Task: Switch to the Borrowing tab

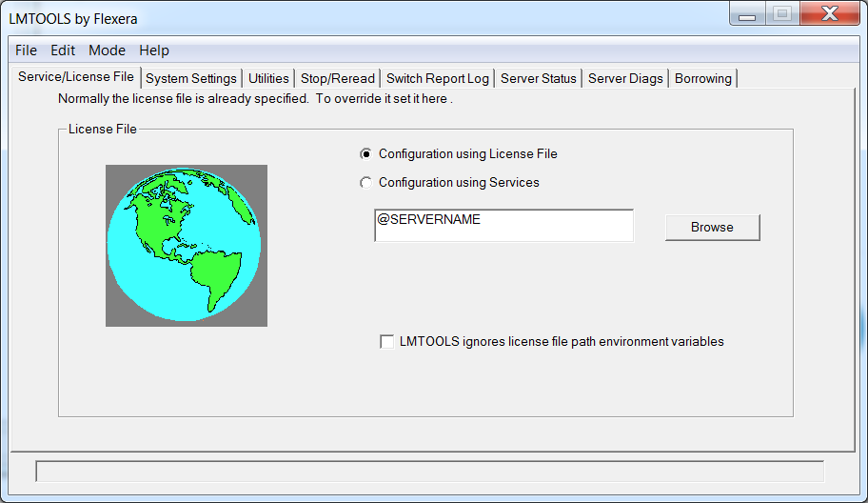Action: click(703, 79)
